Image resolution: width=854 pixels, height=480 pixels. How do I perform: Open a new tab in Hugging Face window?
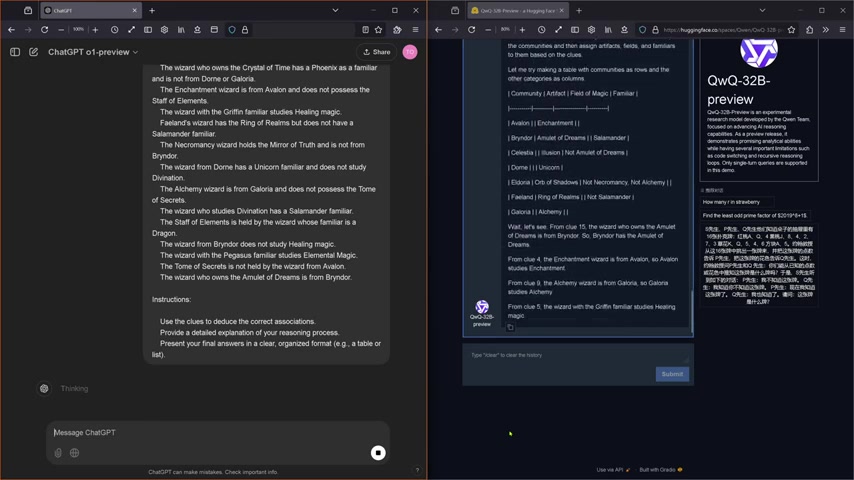click(579, 10)
